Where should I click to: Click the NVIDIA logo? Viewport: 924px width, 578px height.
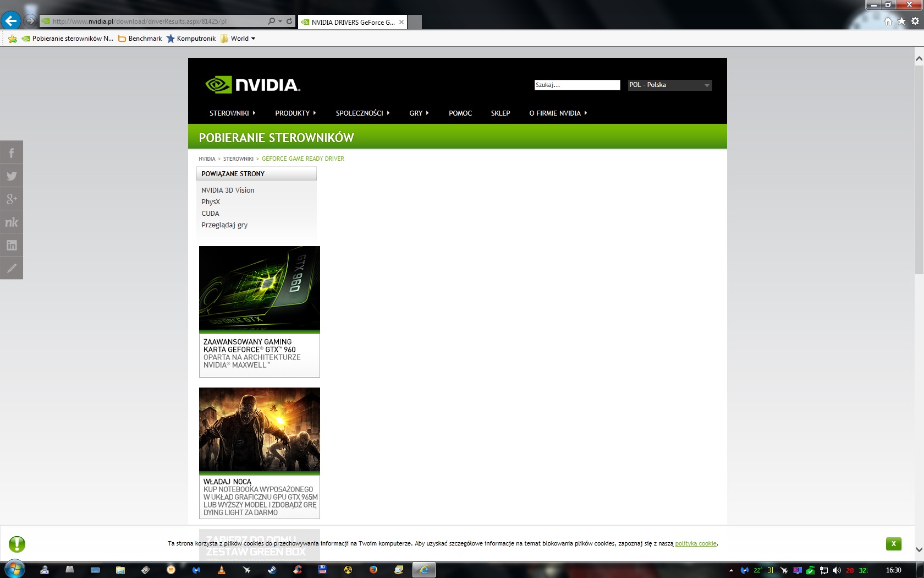click(252, 85)
